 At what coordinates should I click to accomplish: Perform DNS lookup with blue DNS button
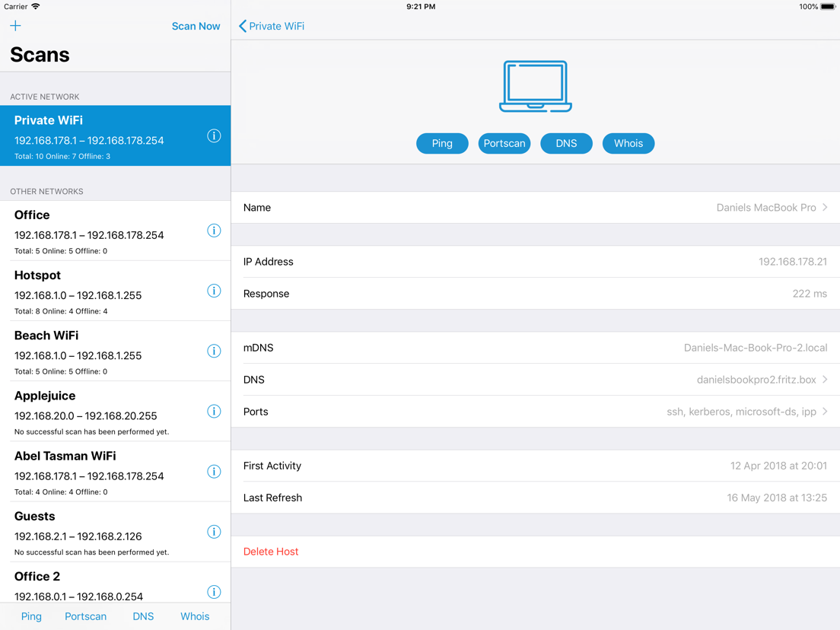coord(566,144)
